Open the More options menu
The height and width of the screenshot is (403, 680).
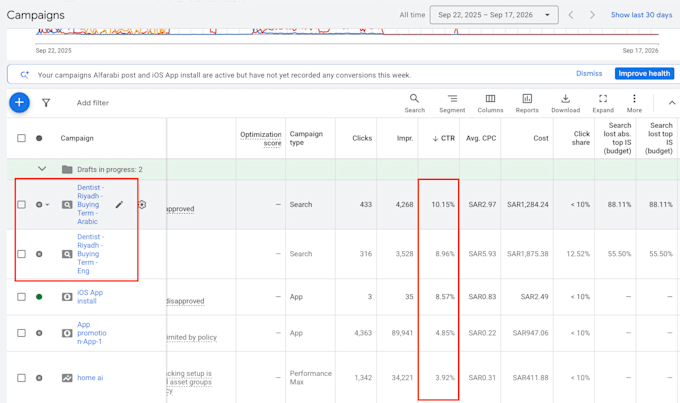click(634, 103)
